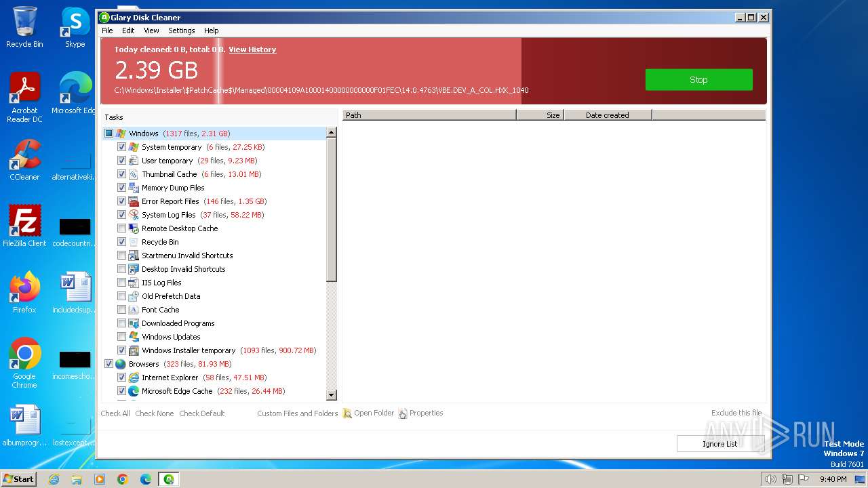The image size is (868, 488).
Task: Click the Browsers globe icon
Action: pos(121,364)
